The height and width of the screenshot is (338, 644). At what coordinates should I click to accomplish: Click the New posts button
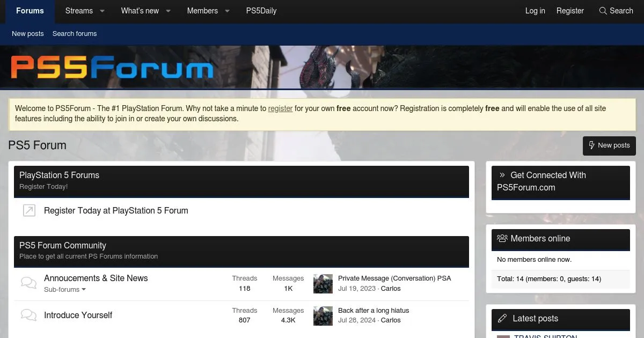coord(609,145)
